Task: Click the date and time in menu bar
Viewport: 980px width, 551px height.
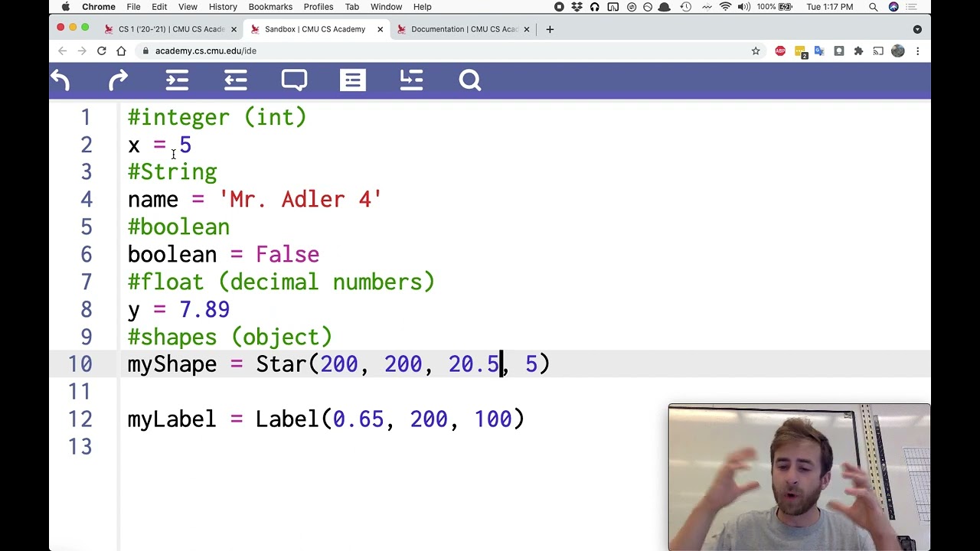Action: tap(829, 7)
